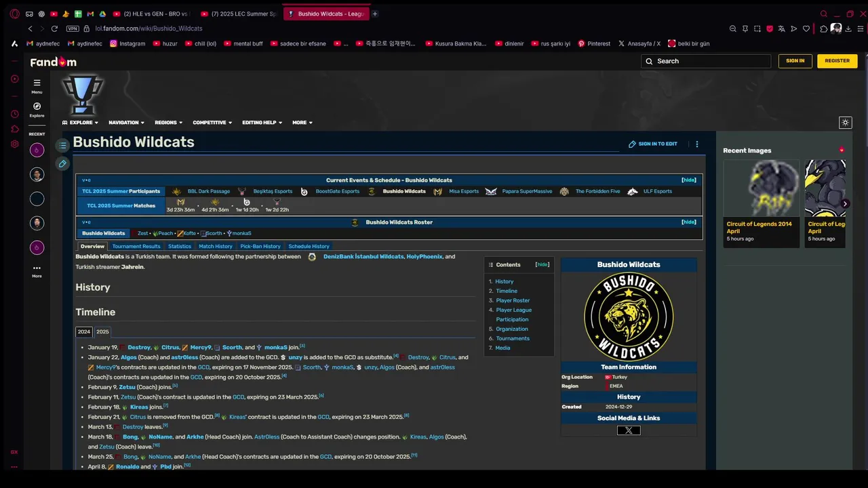868x488 pixels.
Task: Expand the EXPLORE dropdown menu
Action: click(80, 123)
